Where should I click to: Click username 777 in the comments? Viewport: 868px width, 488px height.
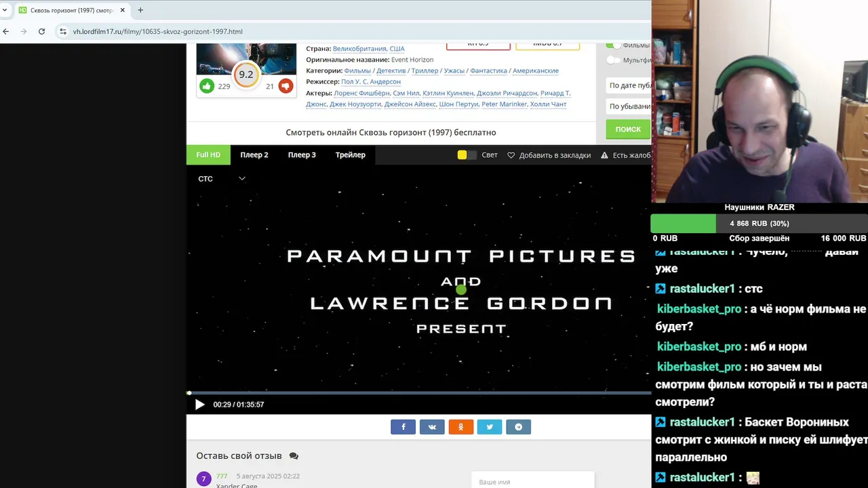pyautogui.click(x=222, y=476)
